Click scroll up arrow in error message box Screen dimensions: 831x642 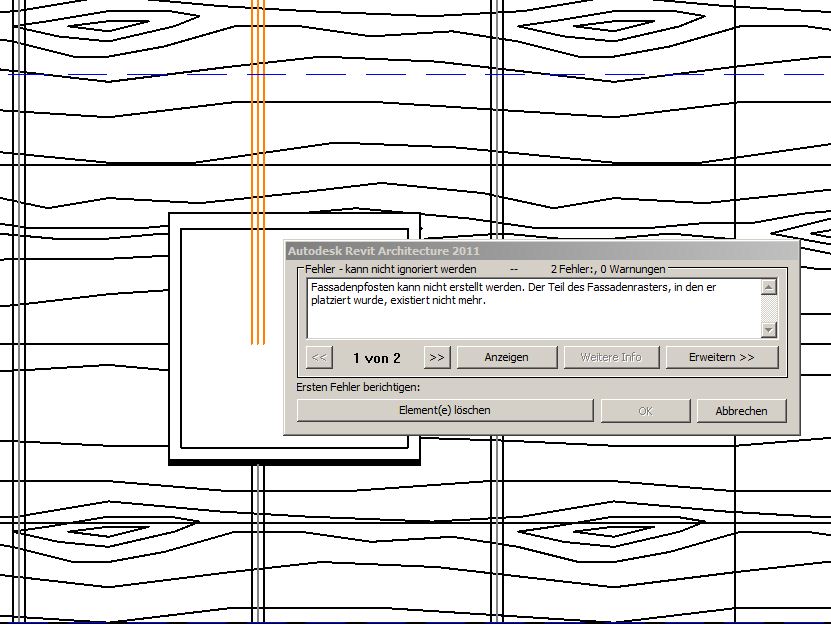click(x=769, y=287)
